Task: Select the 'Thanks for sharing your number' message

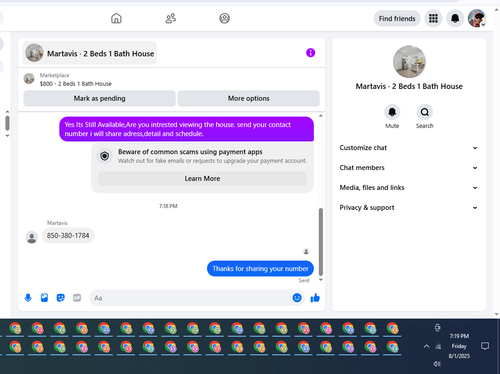Action: [260, 269]
